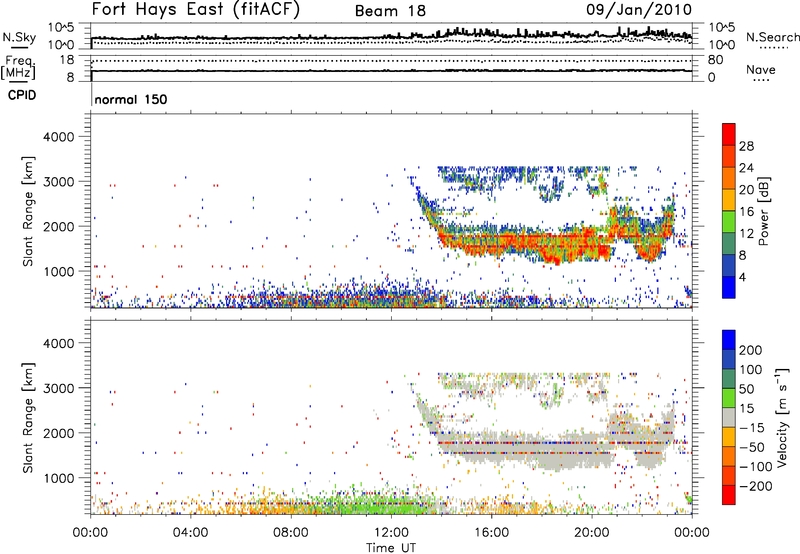Image resolution: width=800 pixels, height=554 pixels.
Task: Click the "Slant Range [km]" label of velocity panel
Action: tap(28, 418)
